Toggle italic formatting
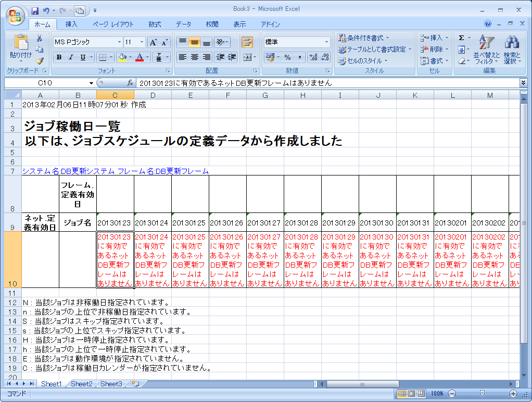Screen dimensions: 532x402 pos(71,57)
